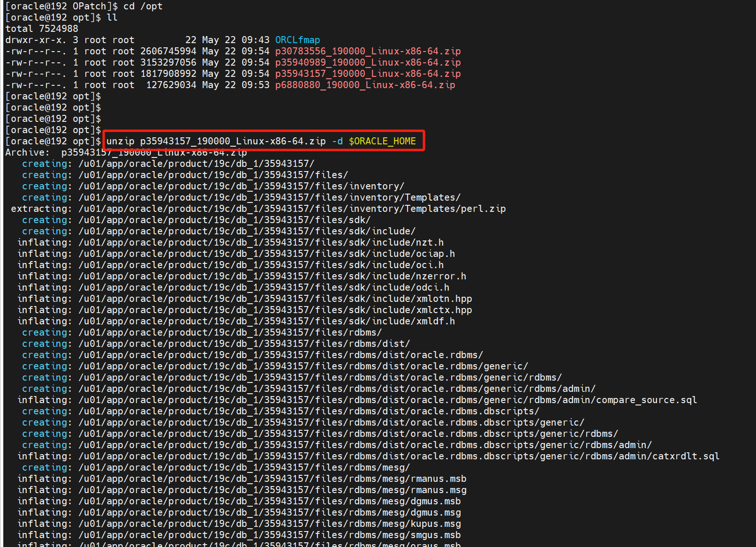Click extracting line for Templates/perl.zip
The width and height of the screenshot is (756, 547).
coord(258,209)
